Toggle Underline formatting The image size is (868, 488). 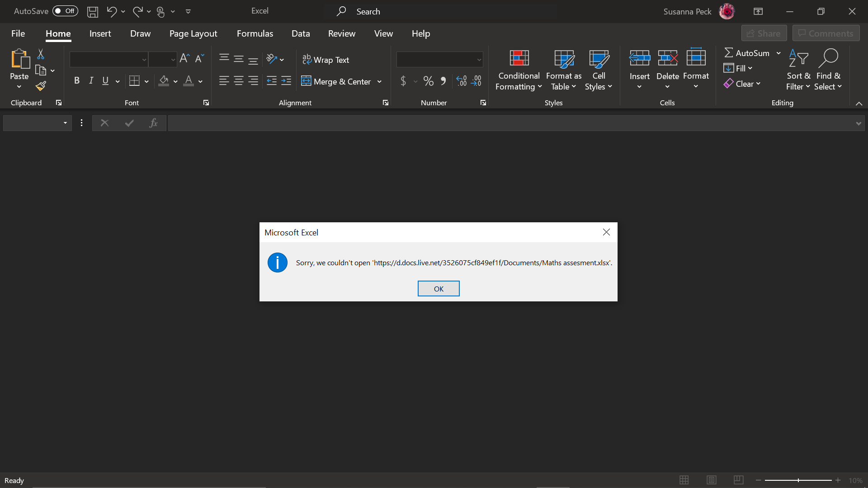click(105, 81)
